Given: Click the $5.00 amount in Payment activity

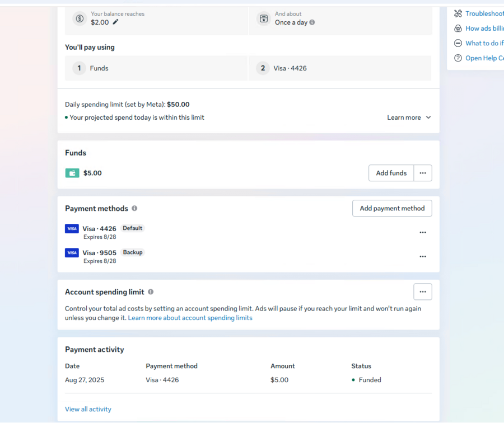Looking at the screenshot, I should click(x=279, y=380).
